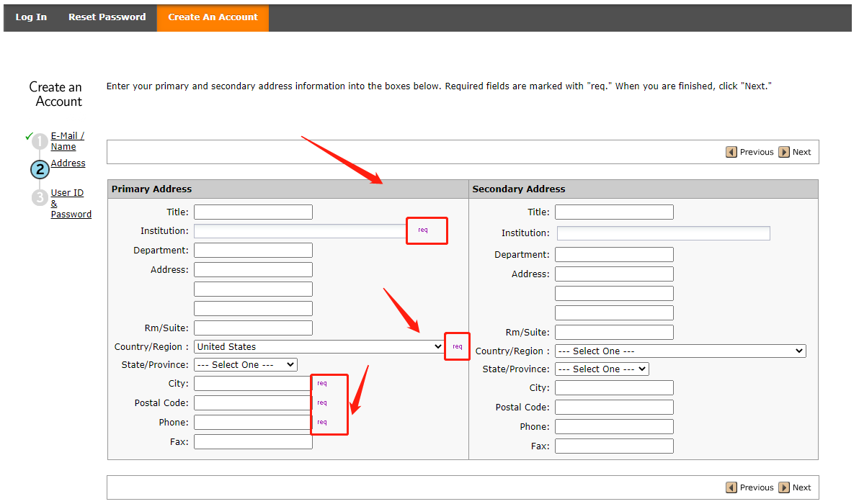Click the req marker beside Institution
859x504 pixels.
coord(423,230)
